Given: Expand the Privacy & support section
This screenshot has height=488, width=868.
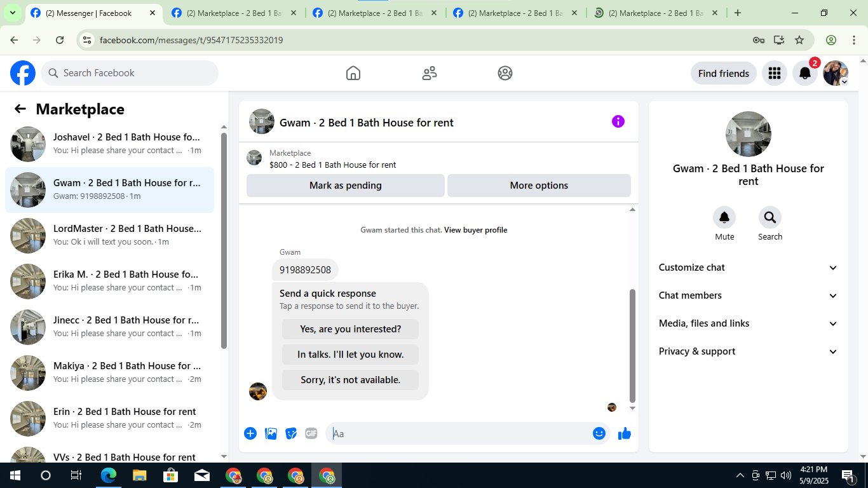Looking at the screenshot, I should [749, 351].
